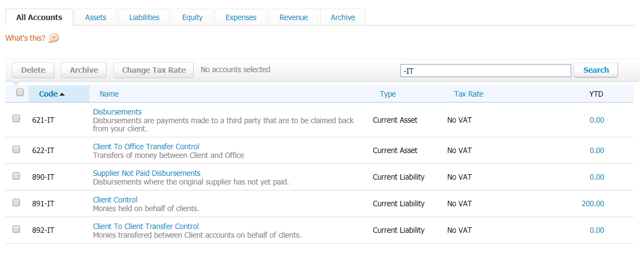Click Current Liability type in Client Control row

(398, 204)
